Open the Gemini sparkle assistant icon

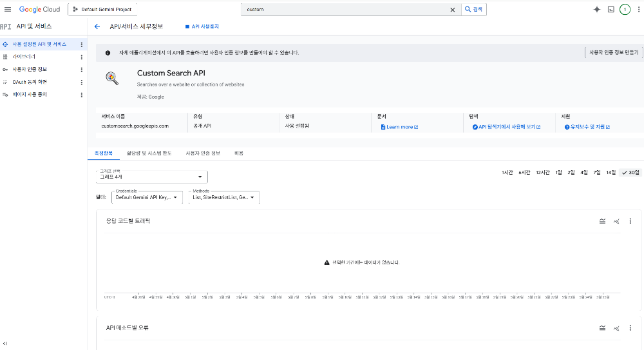point(597,9)
